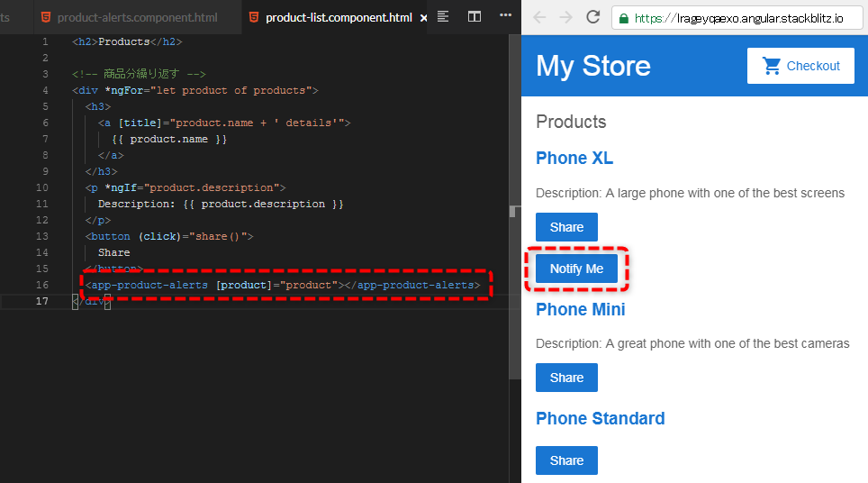Viewport: 868px width, 483px height.
Task: Click Share button under Phone Standard
Action: pos(566,460)
